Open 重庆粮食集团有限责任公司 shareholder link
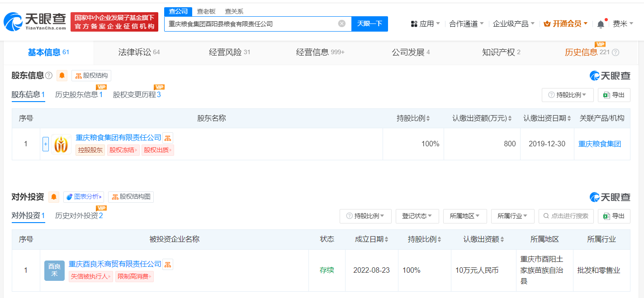Viewport: 644px width, 298px height. point(118,138)
